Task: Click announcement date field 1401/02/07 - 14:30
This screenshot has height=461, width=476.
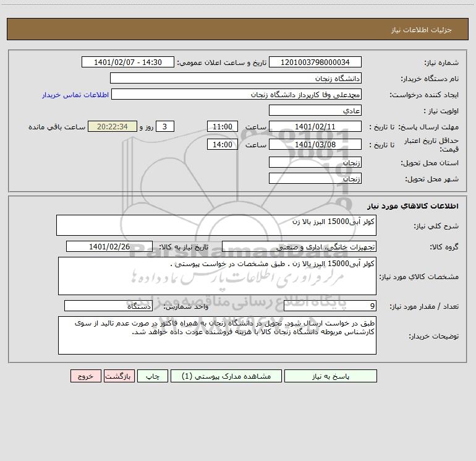Action: point(128,62)
